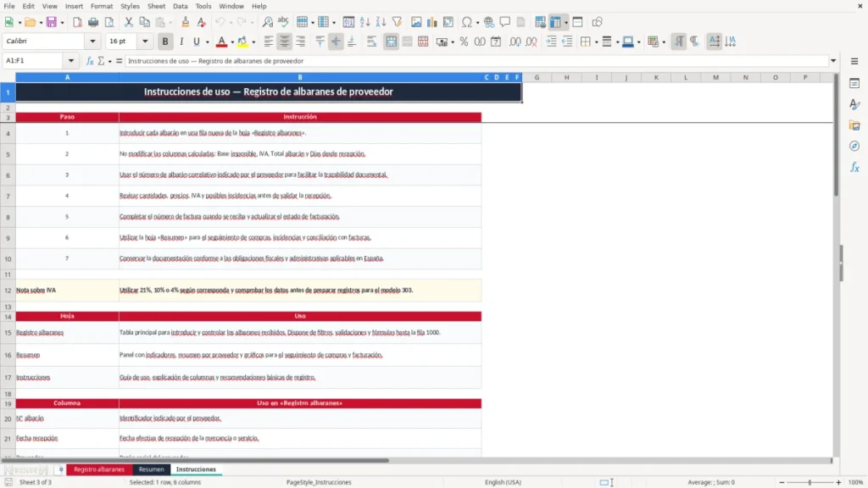Open the Data menu
This screenshot has width=868, height=488.
point(180,6)
